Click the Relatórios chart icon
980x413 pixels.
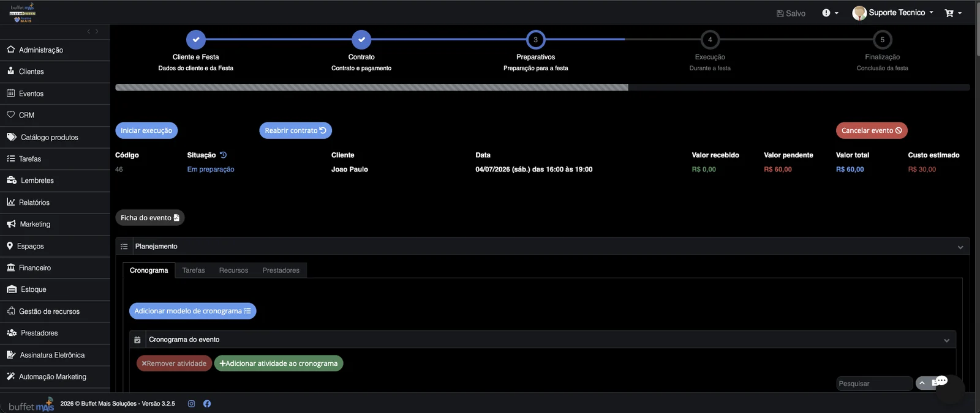tap(11, 202)
